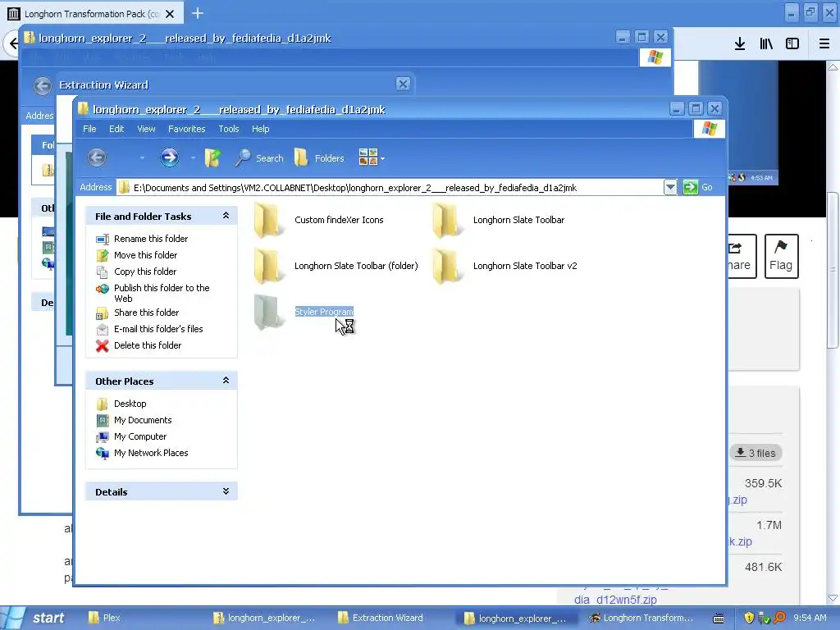Select the Longhorn Slate Toolbar folder
Image resolution: width=840 pixels, height=630 pixels.
point(498,220)
